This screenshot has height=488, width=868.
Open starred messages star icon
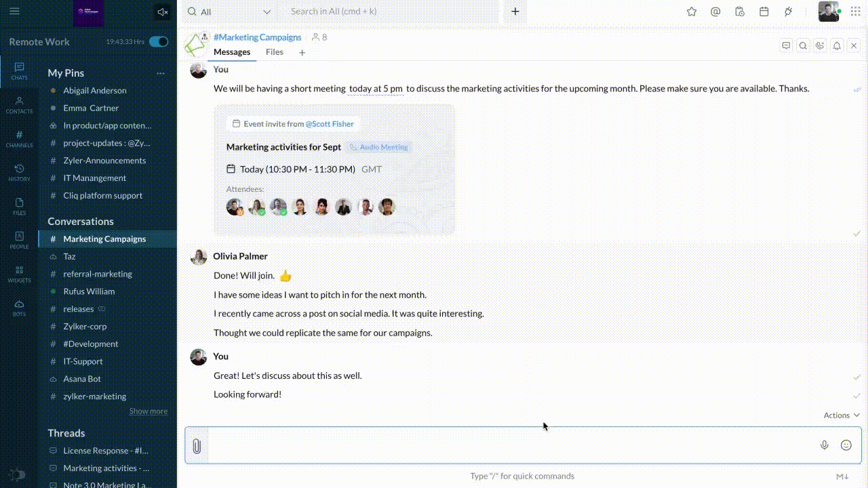coord(692,12)
